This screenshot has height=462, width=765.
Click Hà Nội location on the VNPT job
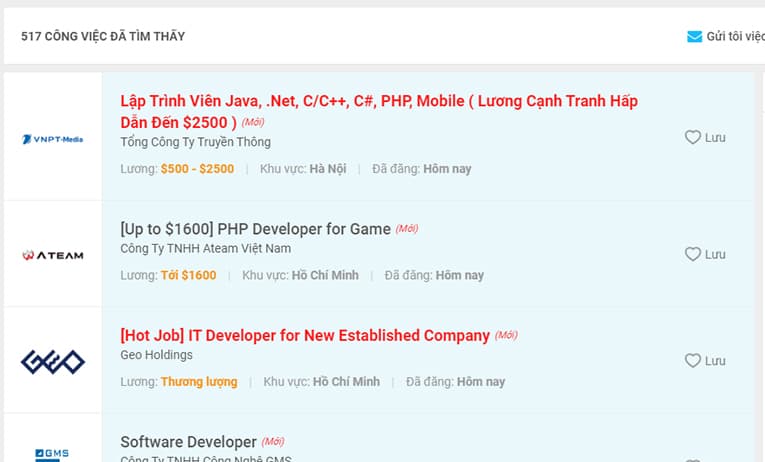pyautogui.click(x=328, y=169)
